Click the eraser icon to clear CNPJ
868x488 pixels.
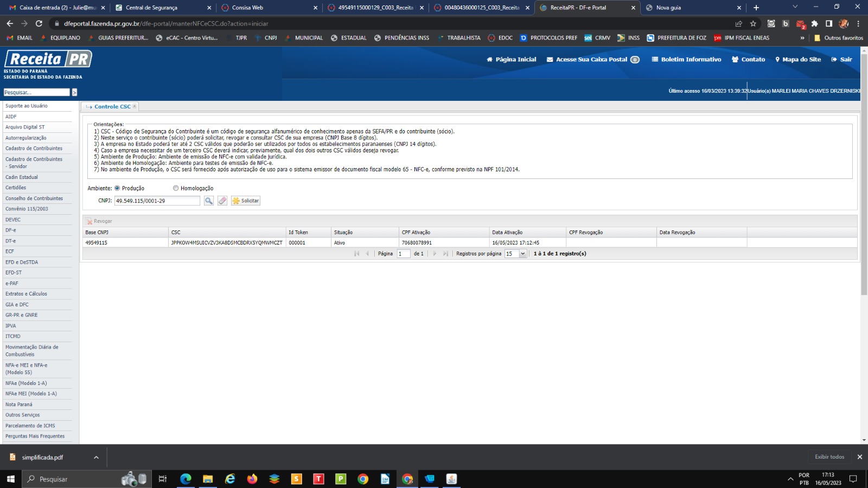coord(222,201)
